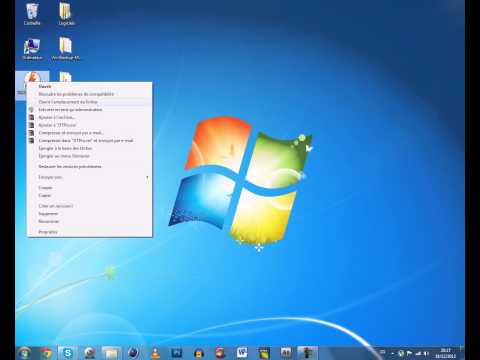
Task: Select the Workbackup folder icon on desktop
Action: click(66, 49)
